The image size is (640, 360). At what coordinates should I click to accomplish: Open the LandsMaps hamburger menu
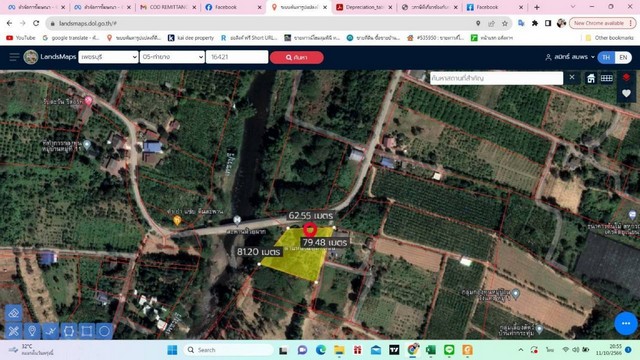[x=14, y=57]
